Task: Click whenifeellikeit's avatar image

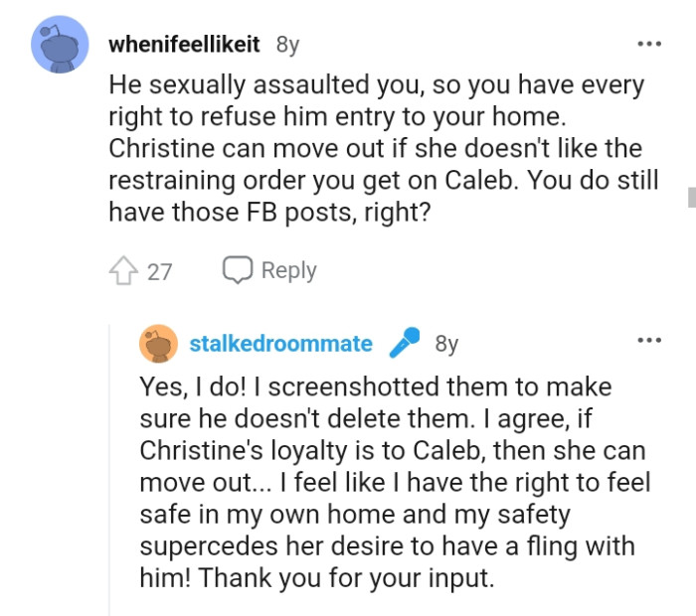Action: (x=61, y=46)
